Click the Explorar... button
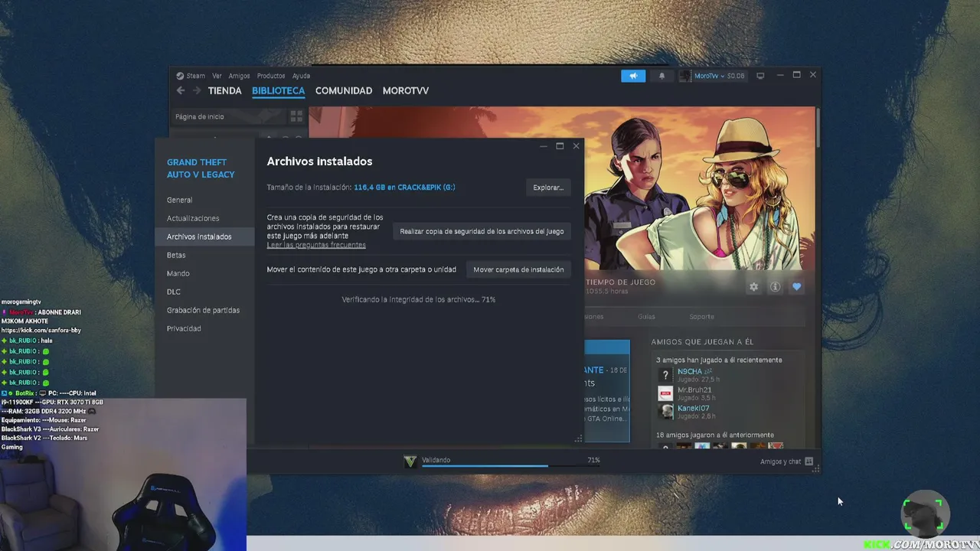This screenshot has height=551, width=980. [x=548, y=187]
